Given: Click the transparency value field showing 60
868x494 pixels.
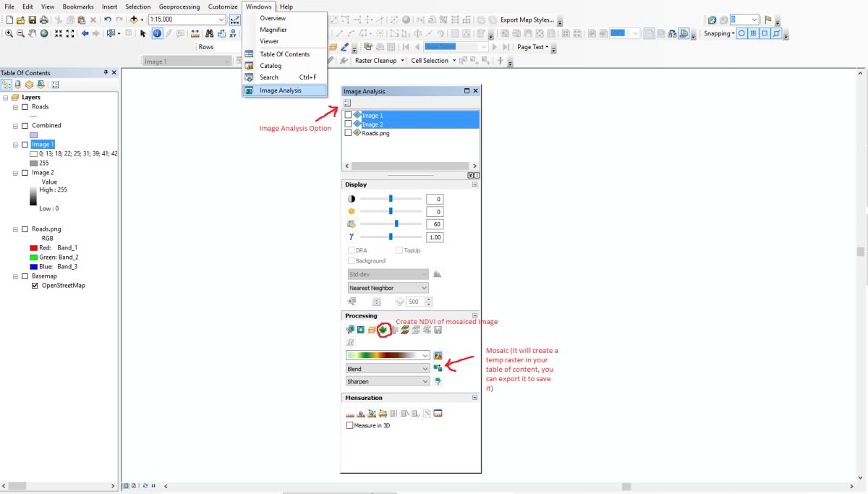Looking at the screenshot, I should (x=435, y=224).
